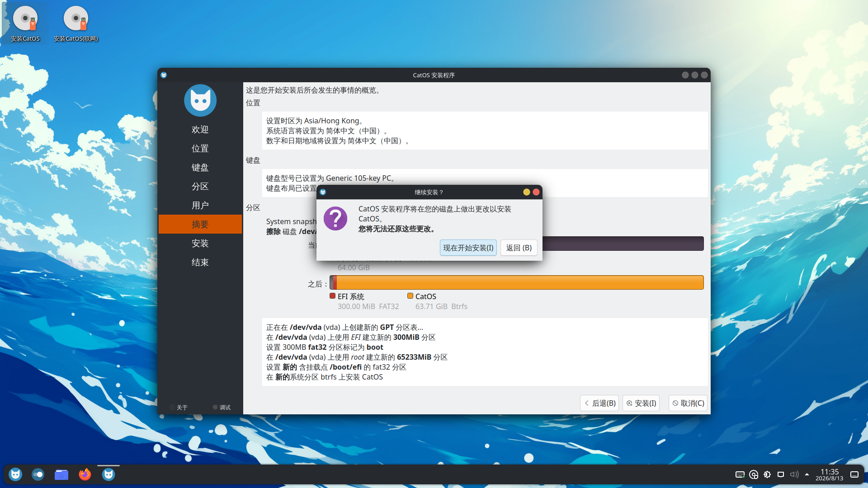This screenshot has height=488, width=868.
Task: Open the 安装CatOS desktop installer icon
Action: tap(25, 24)
